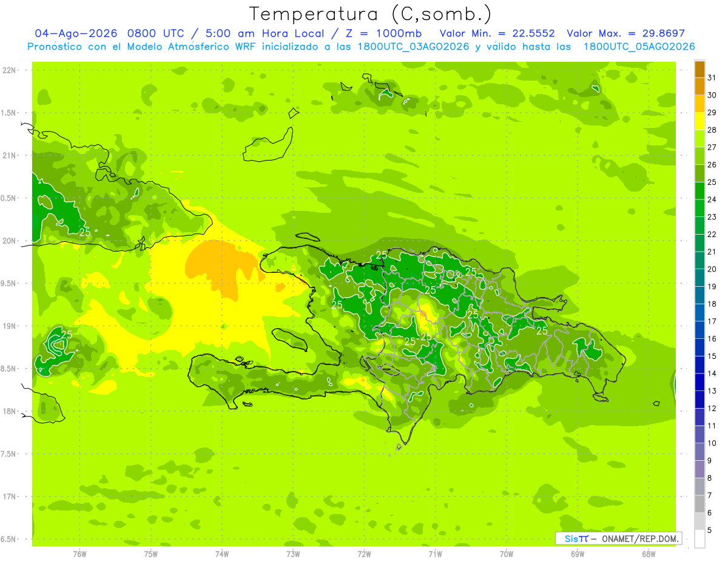Click the 'Valor Max. = 29.8697' value
Viewport: 728px width, 562px height.
click(x=625, y=33)
